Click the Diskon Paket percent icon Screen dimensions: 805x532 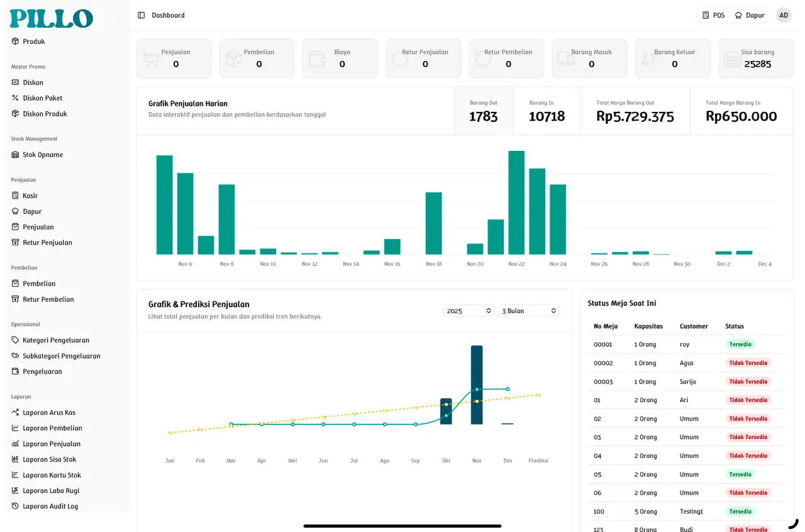tap(16, 98)
